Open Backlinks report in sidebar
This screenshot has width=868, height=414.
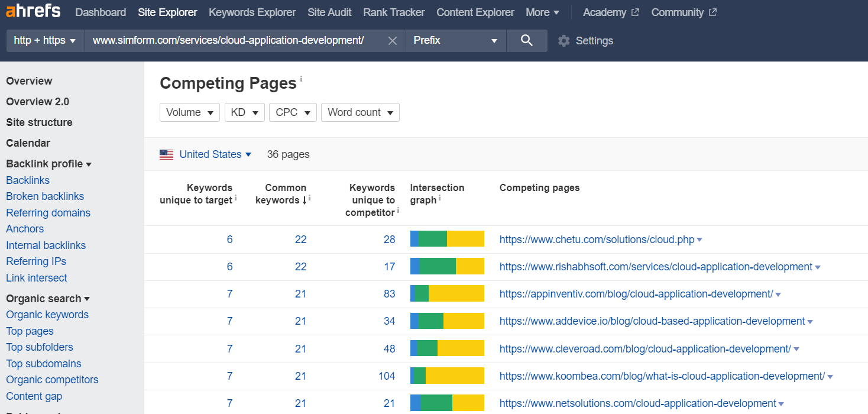tap(28, 180)
